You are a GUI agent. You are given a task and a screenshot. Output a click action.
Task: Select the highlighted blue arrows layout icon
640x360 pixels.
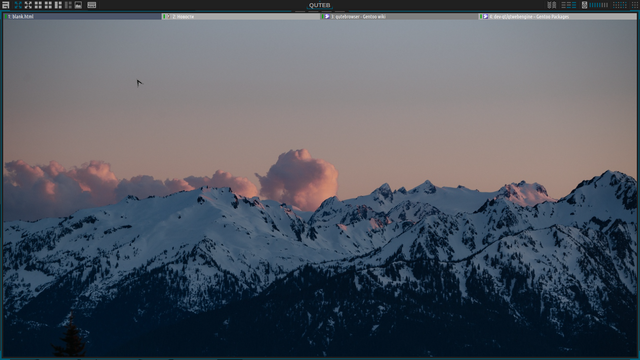point(18,5)
